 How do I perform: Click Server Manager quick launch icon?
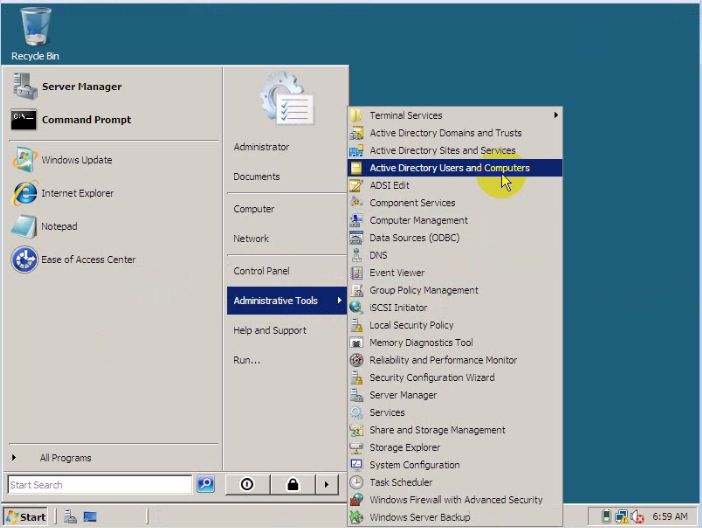coord(70,517)
